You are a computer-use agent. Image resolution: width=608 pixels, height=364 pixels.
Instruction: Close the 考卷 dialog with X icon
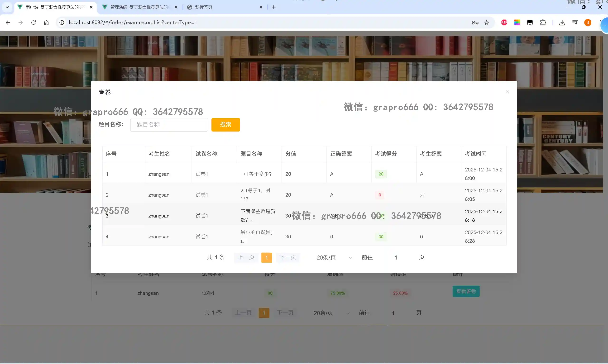click(507, 92)
